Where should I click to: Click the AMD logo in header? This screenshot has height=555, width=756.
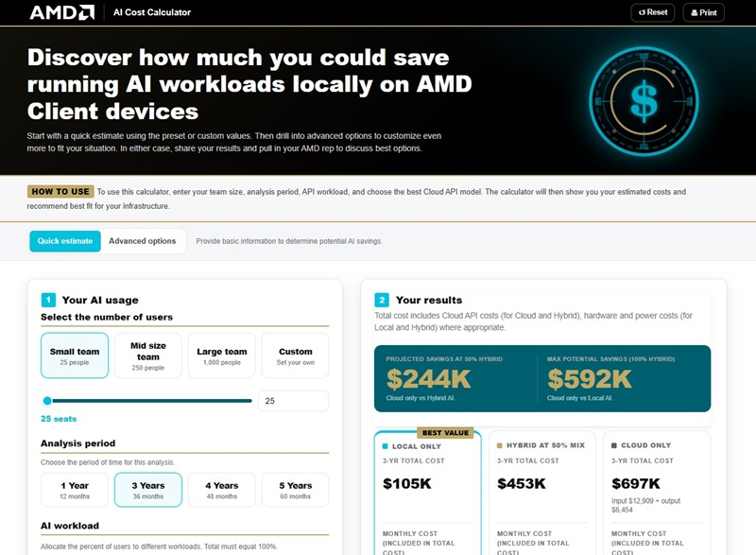62,12
